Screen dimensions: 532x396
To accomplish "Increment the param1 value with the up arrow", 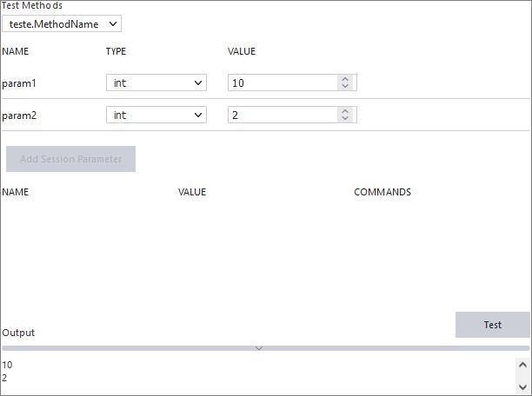I will [345, 79].
